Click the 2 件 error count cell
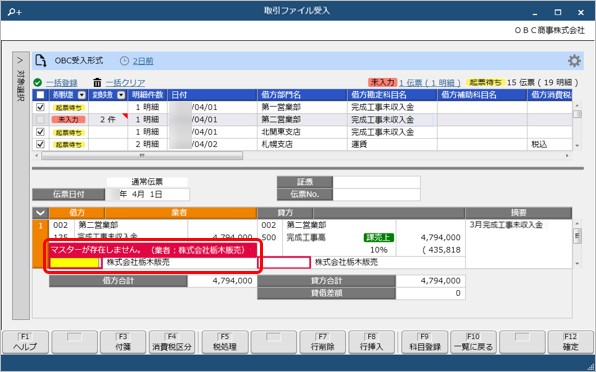Image resolution: width=596 pixels, height=372 pixels. tap(108, 119)
